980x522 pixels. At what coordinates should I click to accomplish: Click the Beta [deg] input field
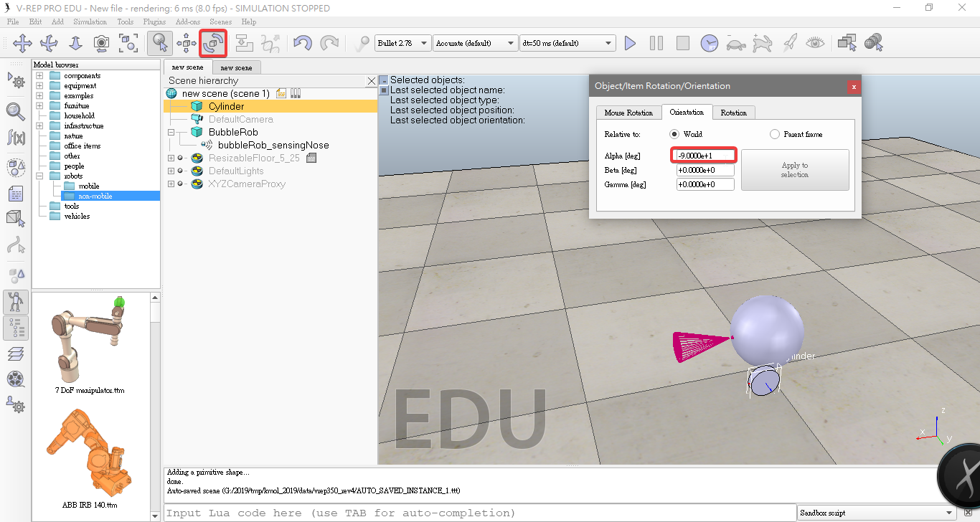(705, 170)
